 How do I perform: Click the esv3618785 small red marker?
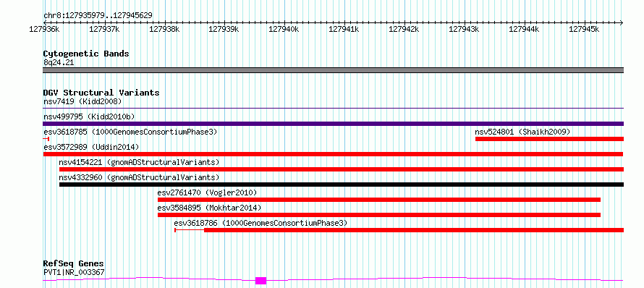point(46,139)
